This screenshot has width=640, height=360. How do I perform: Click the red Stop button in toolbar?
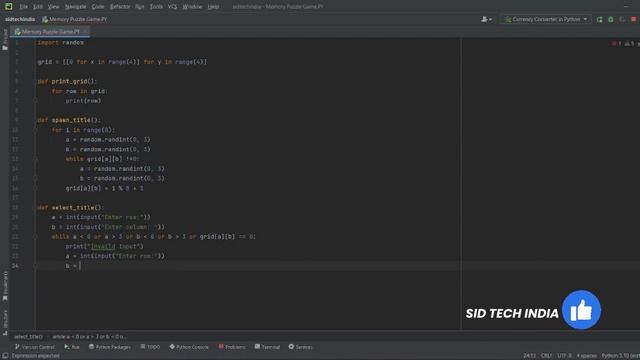point(633,19)
